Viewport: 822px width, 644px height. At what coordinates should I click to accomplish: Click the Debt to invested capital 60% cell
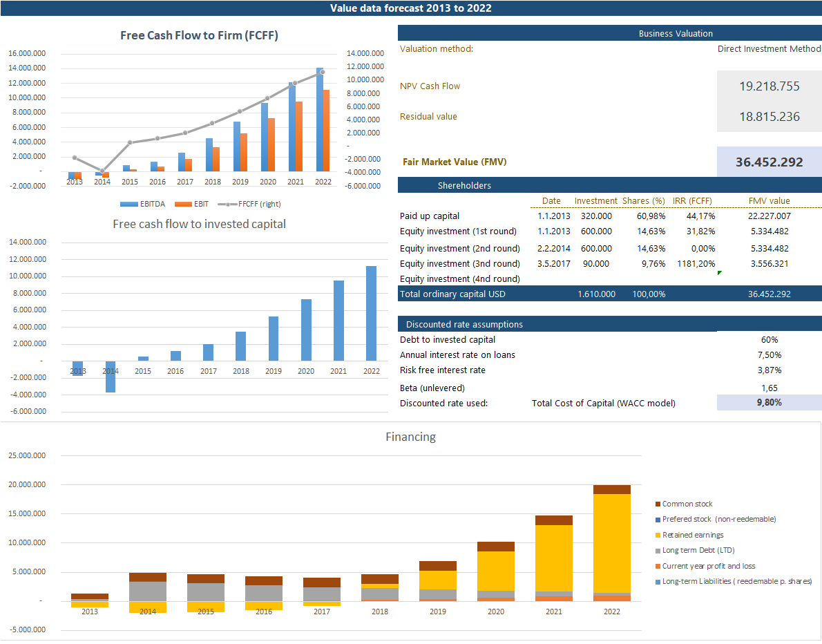(x=769, y=340)
